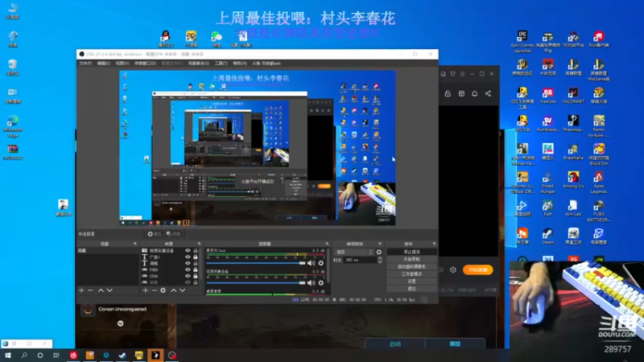This screenshot has width=644, height=362.
Task: Open the Apex Legends desktop shortcut
Action: tap(598, 183)
